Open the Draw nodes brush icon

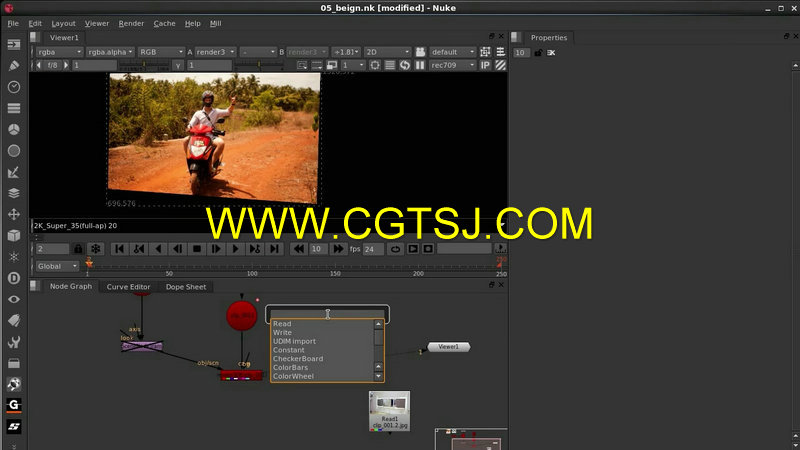(14, 65)
